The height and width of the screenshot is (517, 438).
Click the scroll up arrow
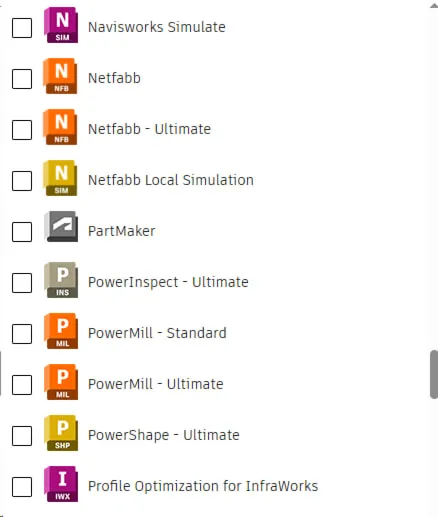tap(434, 5)
